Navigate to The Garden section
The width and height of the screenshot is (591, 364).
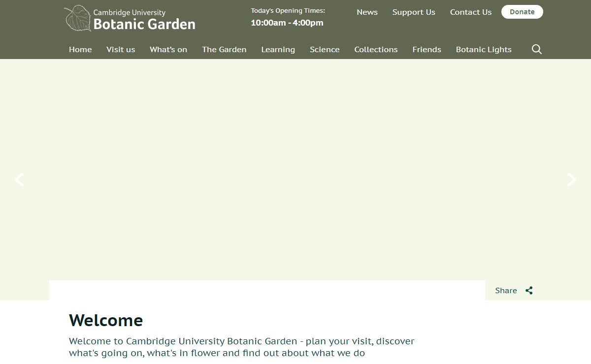click(224, 49)
